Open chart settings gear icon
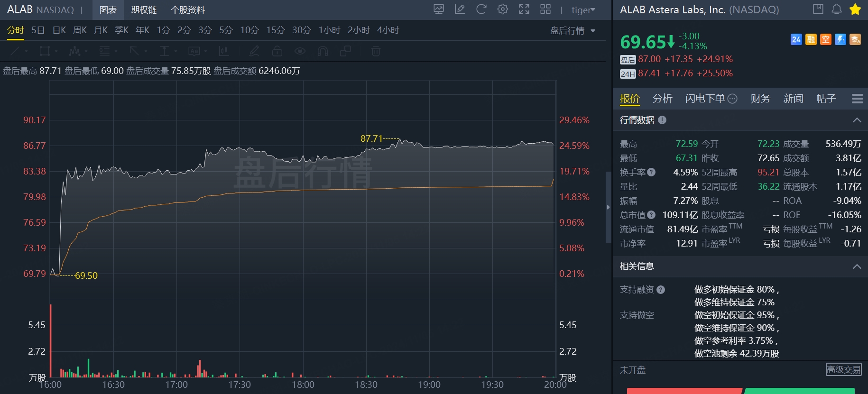The height and width of the screenshot is (394, 868). pos(503,9)
